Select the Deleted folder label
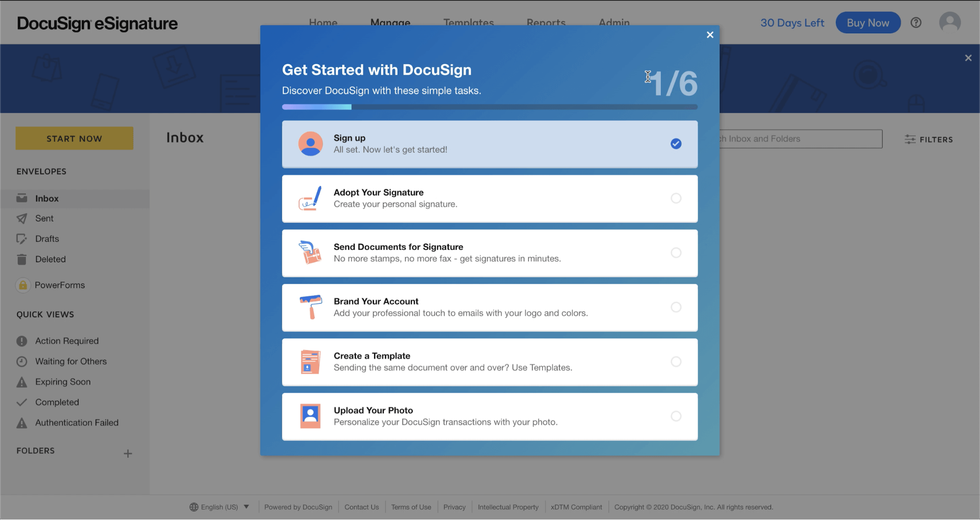 (50, 259)
